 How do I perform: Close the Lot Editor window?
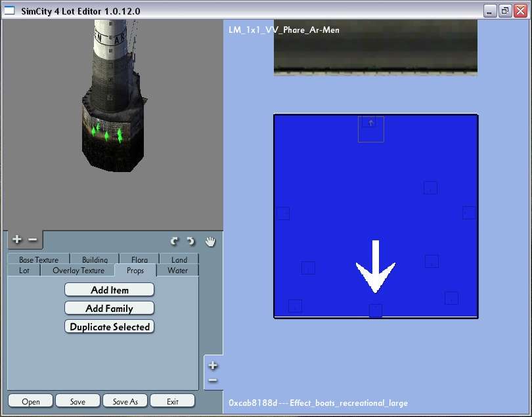point(520,11)
